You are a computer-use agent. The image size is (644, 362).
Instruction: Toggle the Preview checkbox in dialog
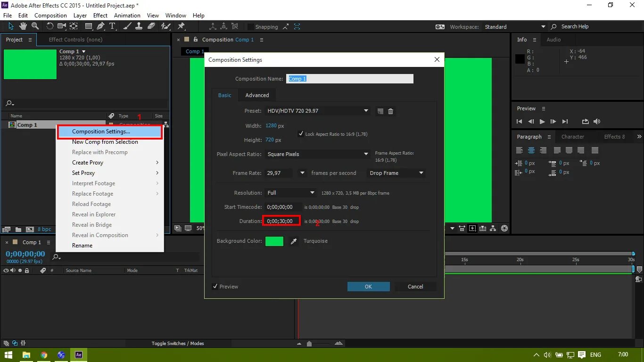coord(215,286)
